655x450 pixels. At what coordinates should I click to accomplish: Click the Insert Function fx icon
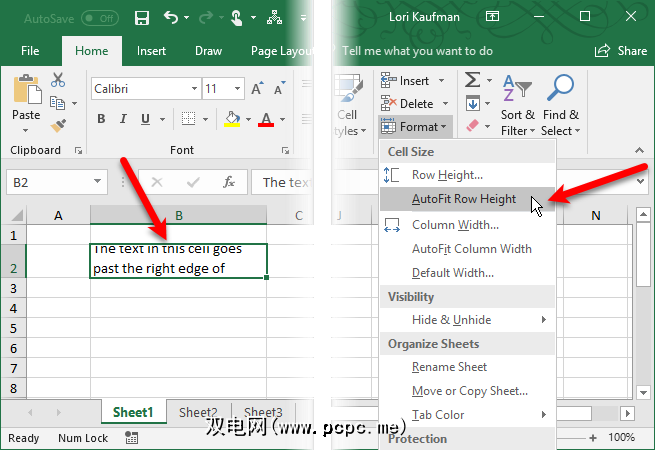tap(229, 182)
